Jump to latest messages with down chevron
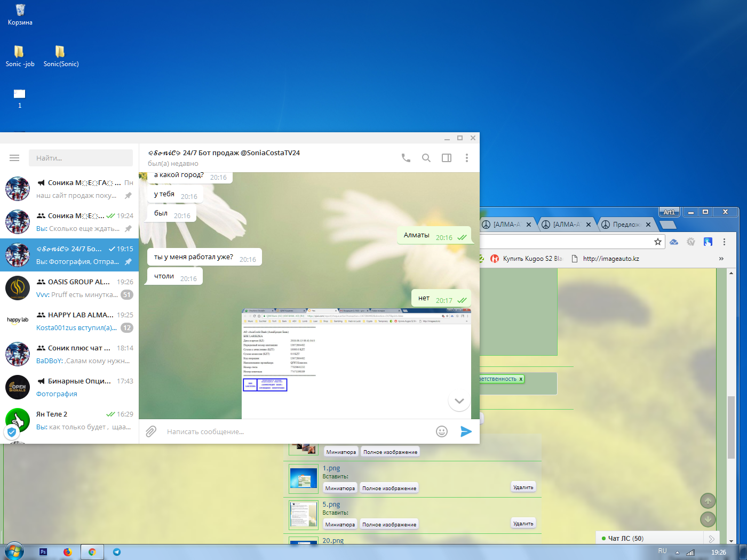Image resolution: width=747 pixels, height=560 pixels. [x=459, y=401]
